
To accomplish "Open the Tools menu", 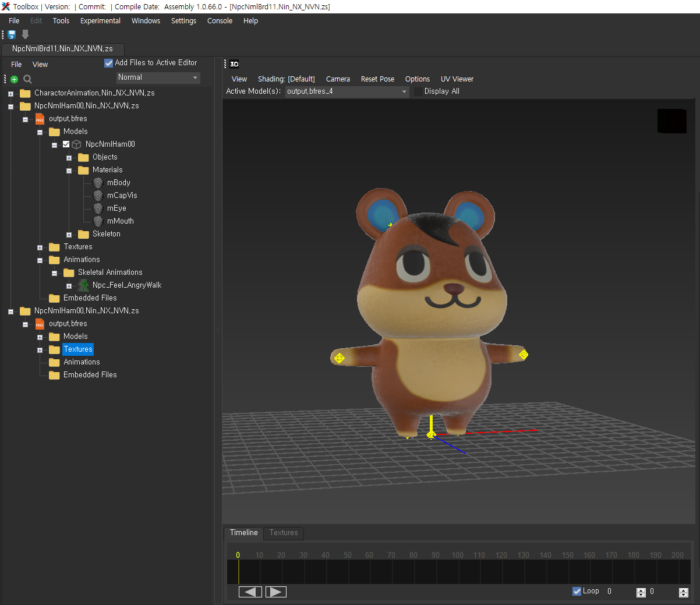I will [61, 21].
